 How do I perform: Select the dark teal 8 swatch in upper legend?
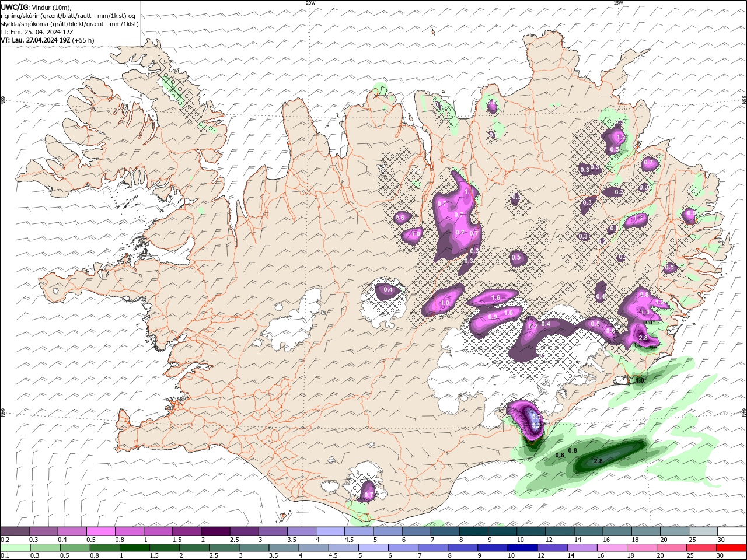coord(473,531)
